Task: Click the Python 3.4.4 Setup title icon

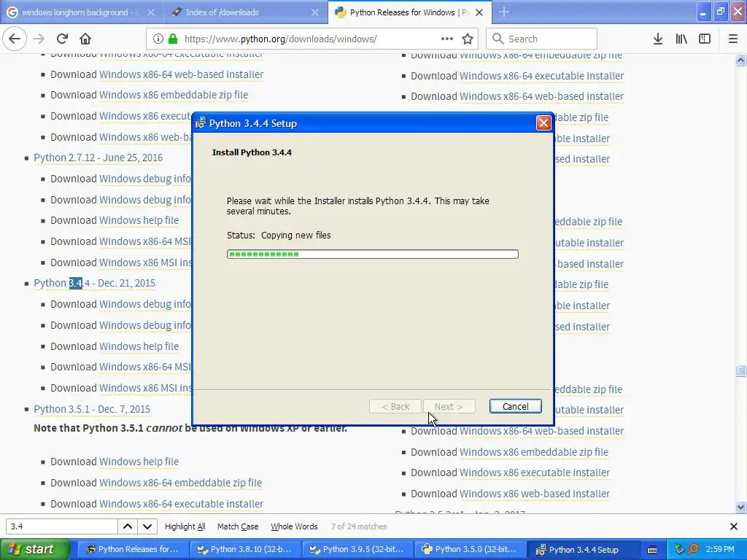Action: point(201,123)
